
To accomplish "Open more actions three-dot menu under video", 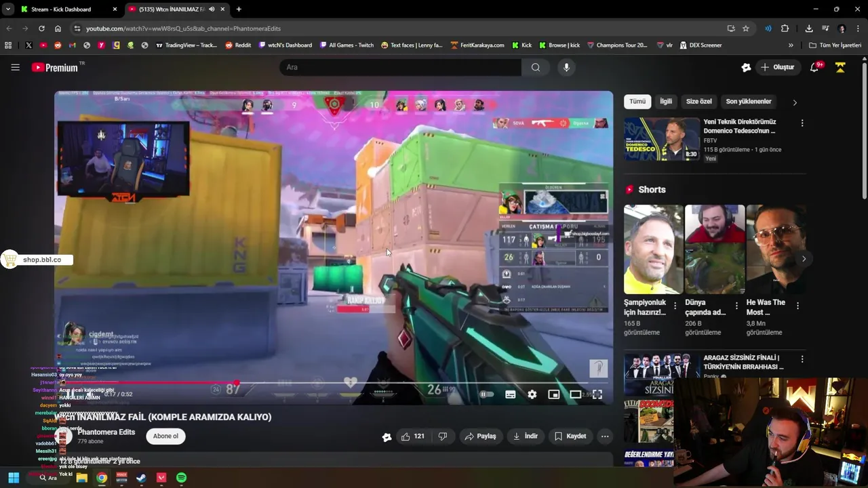I will point(605,436).
